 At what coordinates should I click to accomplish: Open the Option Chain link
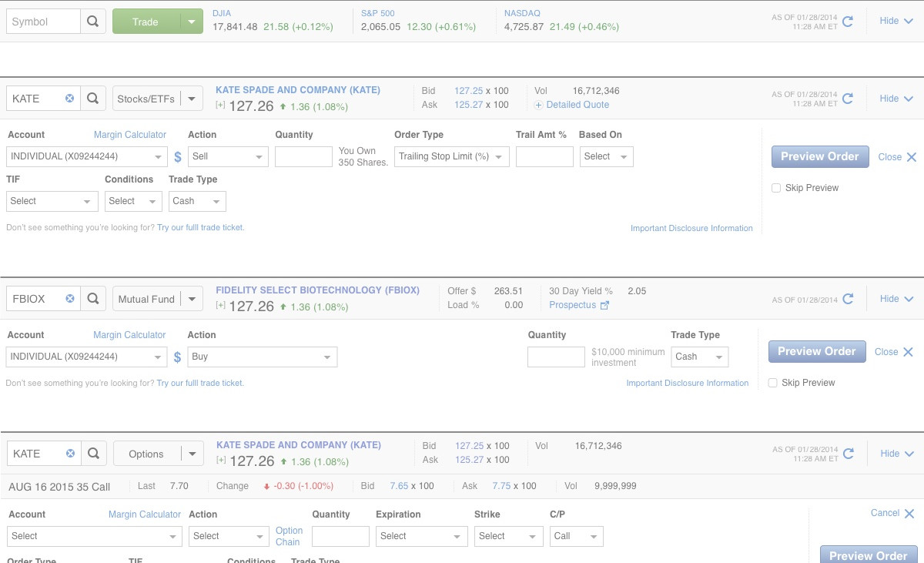(290, 536)
